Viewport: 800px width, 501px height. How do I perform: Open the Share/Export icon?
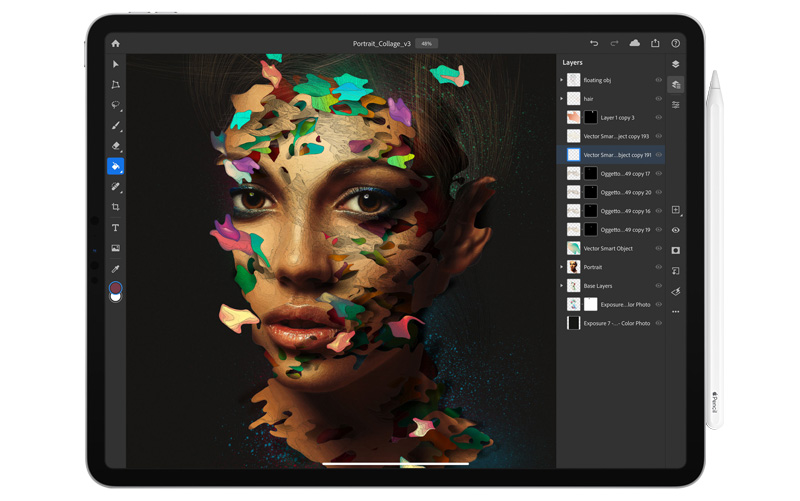655,43
